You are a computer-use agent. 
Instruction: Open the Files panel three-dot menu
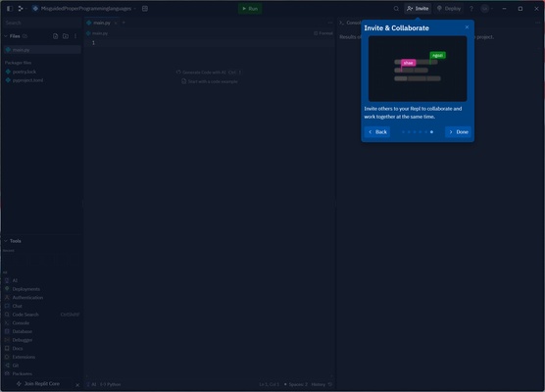(75, 36)
